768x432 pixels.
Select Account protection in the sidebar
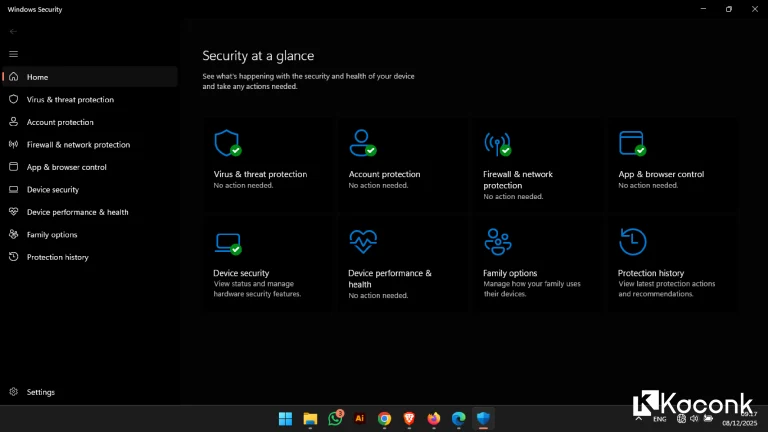click(x=90, y=122)
